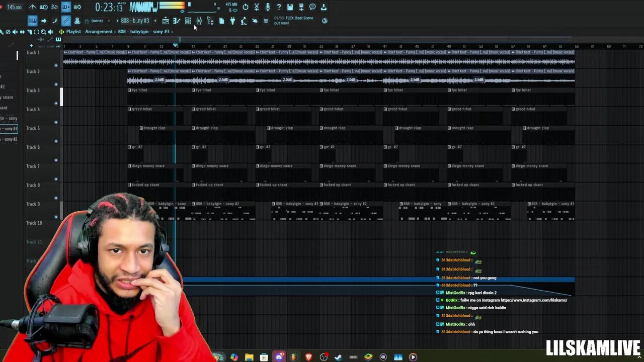Open the Browser tree icon
Viewport: 644px width, 362px height.
click(210, 21)
